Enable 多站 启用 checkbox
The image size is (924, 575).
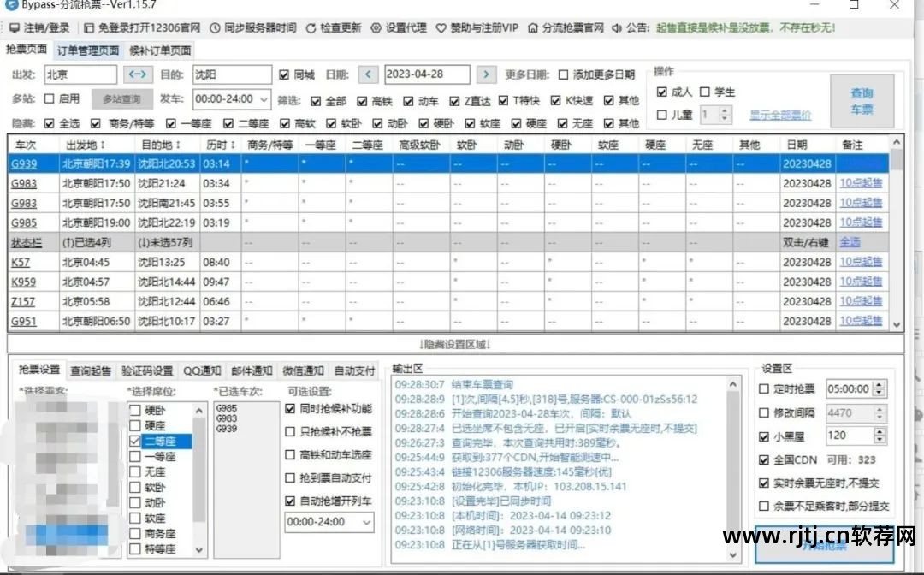[50, 98]
